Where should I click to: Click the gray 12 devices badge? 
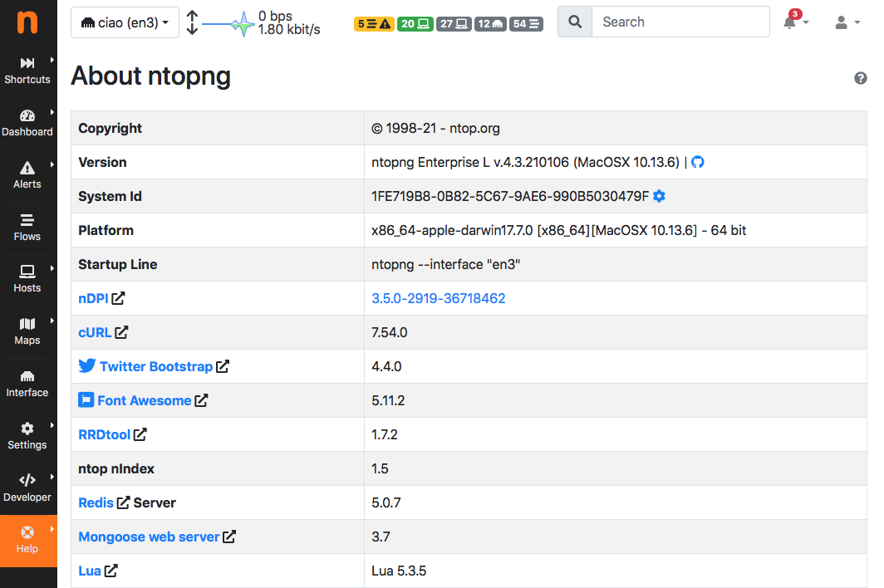[x=490, y=24]
